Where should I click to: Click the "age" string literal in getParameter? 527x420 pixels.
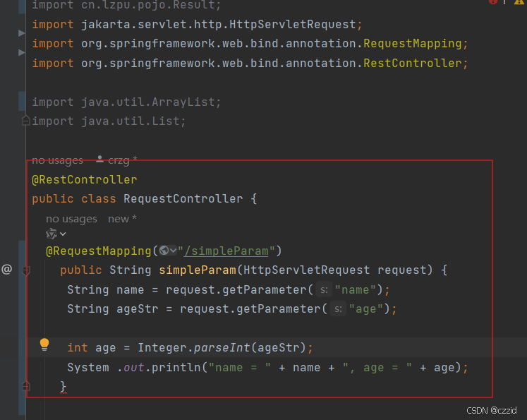tap(366, 308)
